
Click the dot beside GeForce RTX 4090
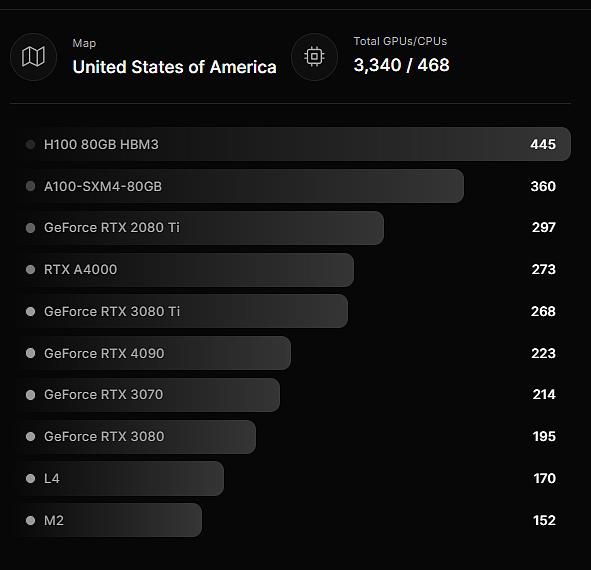coord(31,353)
